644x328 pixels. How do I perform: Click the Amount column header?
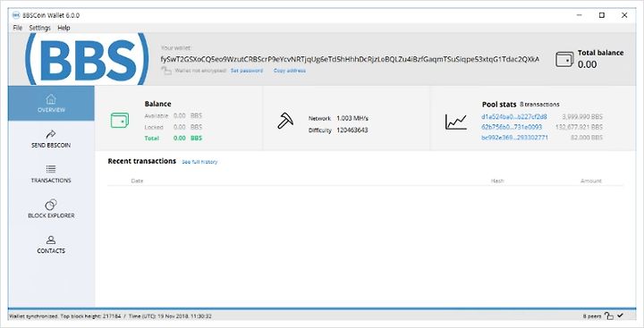pyautogui.click(x=591, y=181)
